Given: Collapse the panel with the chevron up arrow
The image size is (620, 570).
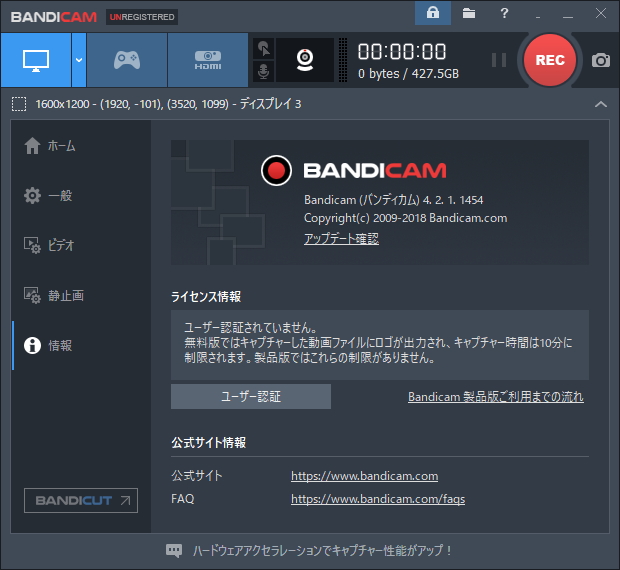Looking at the screenshot, I should pyautogui.click(x=601, y=104).
